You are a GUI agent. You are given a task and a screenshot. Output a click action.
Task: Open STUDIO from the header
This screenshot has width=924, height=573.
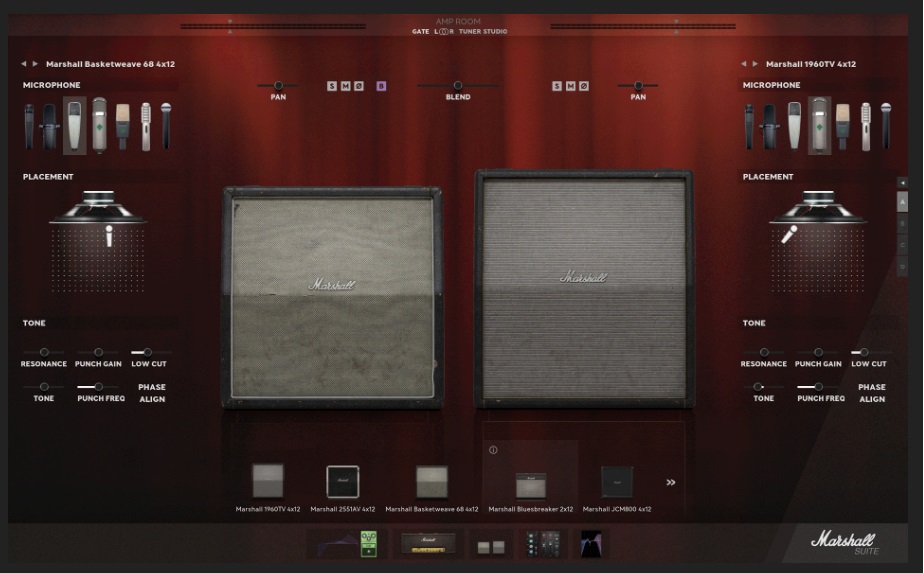(x=495, y=31)
